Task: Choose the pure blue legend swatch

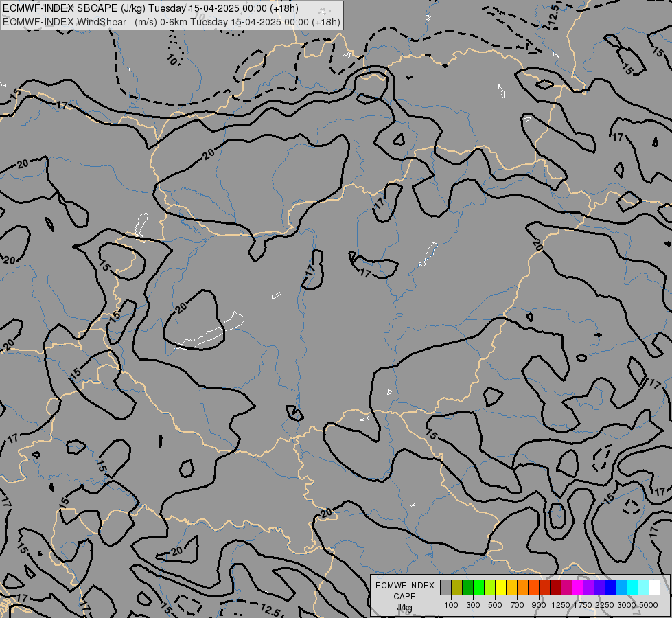Action: pyautogui.click(x=610, y=587)
